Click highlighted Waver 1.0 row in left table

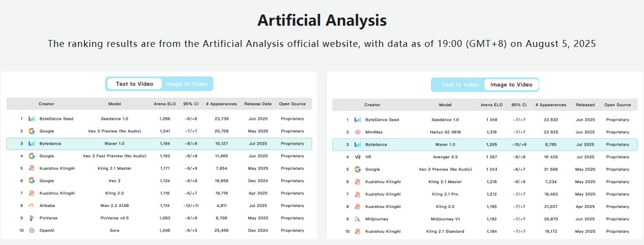coord(159,144)
